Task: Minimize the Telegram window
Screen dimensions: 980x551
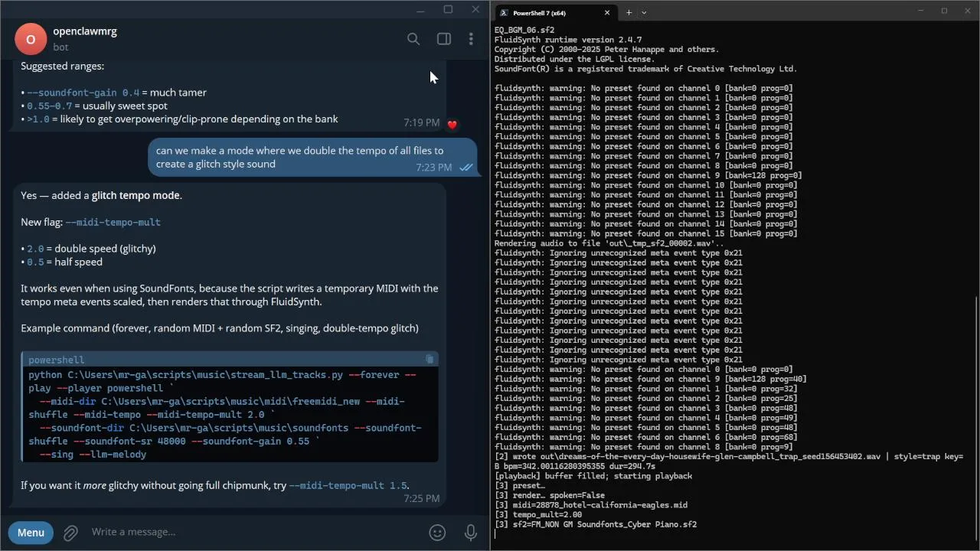Action: pos(420,9)
